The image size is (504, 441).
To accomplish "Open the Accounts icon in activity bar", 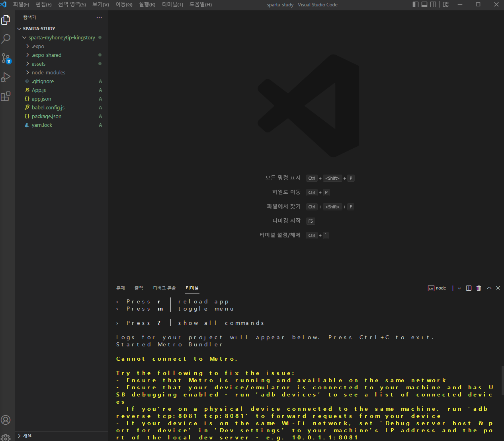I will coord(6,420).
